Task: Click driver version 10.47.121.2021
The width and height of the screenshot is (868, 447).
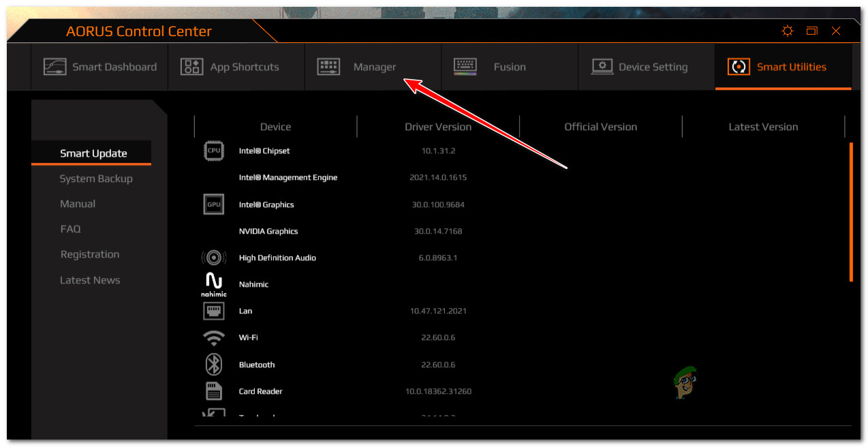Action: point(438,311)
